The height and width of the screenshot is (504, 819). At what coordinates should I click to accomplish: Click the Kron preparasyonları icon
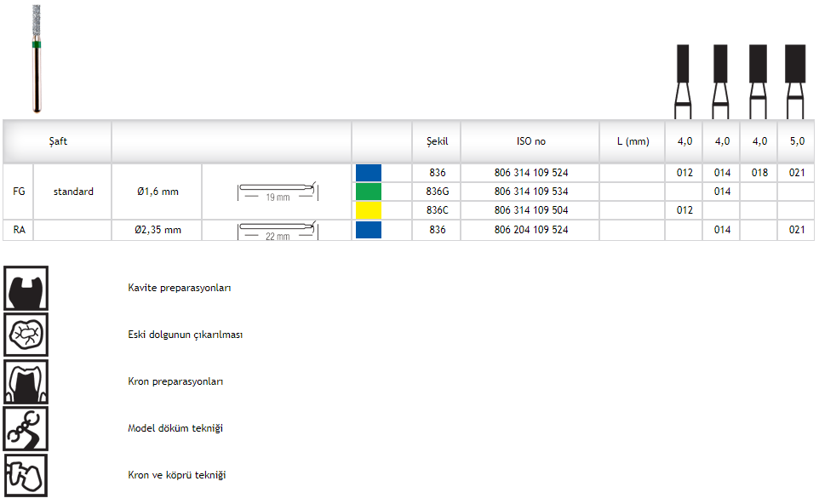(26, 381)
